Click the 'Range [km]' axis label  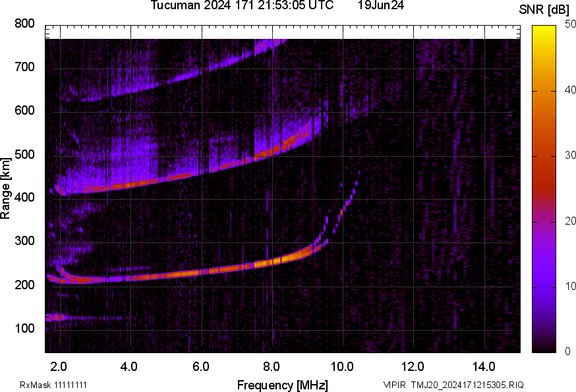(5, 188)
